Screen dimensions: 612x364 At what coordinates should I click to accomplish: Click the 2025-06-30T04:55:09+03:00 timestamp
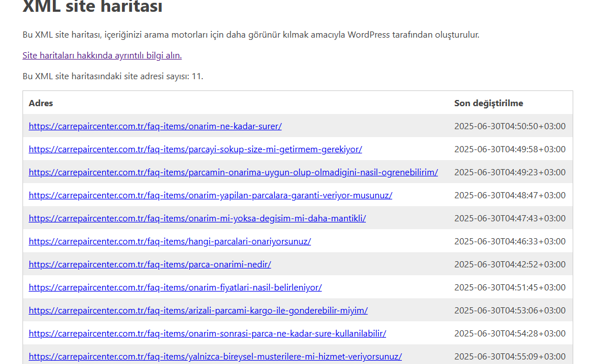point(510,357)
